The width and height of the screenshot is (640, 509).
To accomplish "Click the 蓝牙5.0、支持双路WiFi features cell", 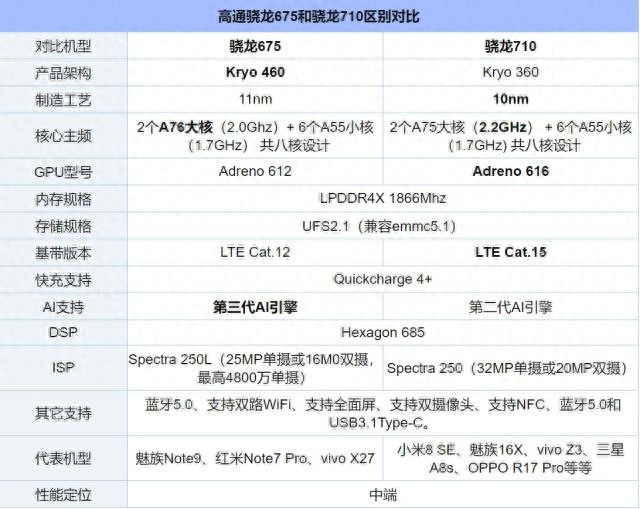I will (383, 413).
